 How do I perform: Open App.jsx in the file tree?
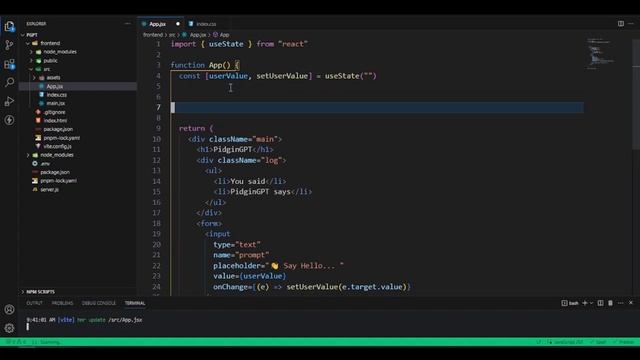(x=54, y=86)
